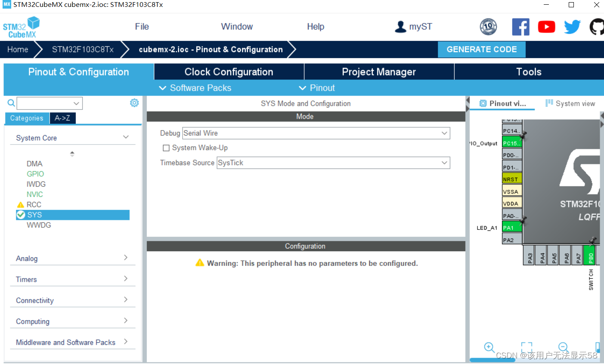Switch to the A->Z tab

click(x=62, y=118)
